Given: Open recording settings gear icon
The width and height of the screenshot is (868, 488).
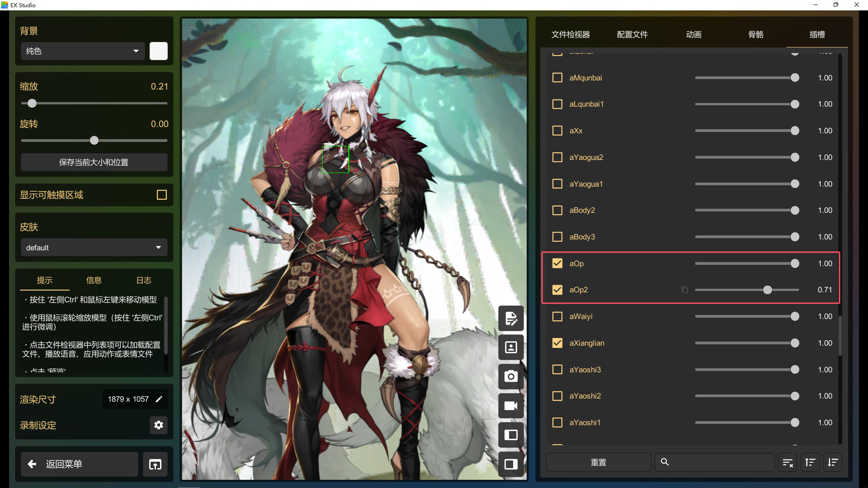Looking at the screenshot, I should pyautogui.click(x=159, y=425).
